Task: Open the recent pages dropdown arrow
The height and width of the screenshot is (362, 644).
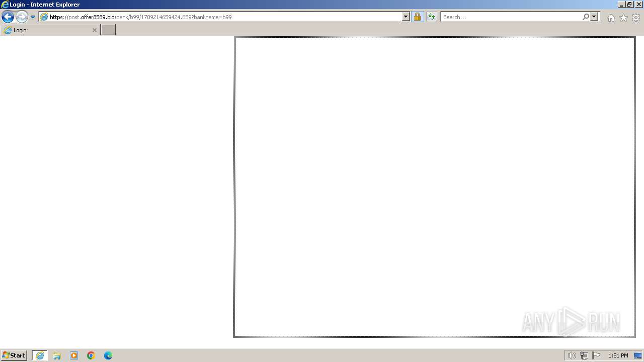Action: pyautogui.click(x=33, y=17)
